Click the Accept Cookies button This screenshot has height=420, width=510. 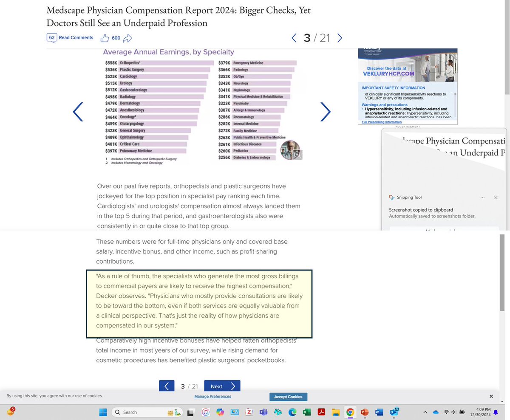[x=288, y=397]
